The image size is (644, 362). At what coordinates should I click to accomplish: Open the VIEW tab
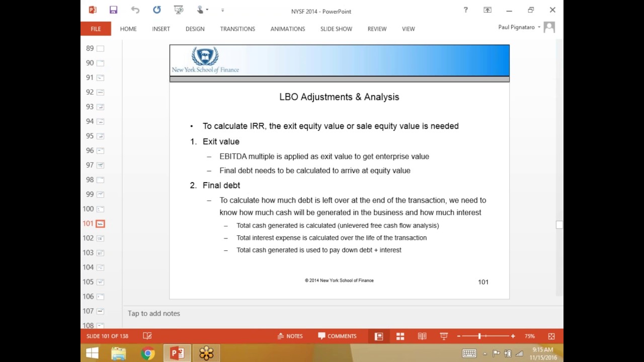(x=408, y=29)
